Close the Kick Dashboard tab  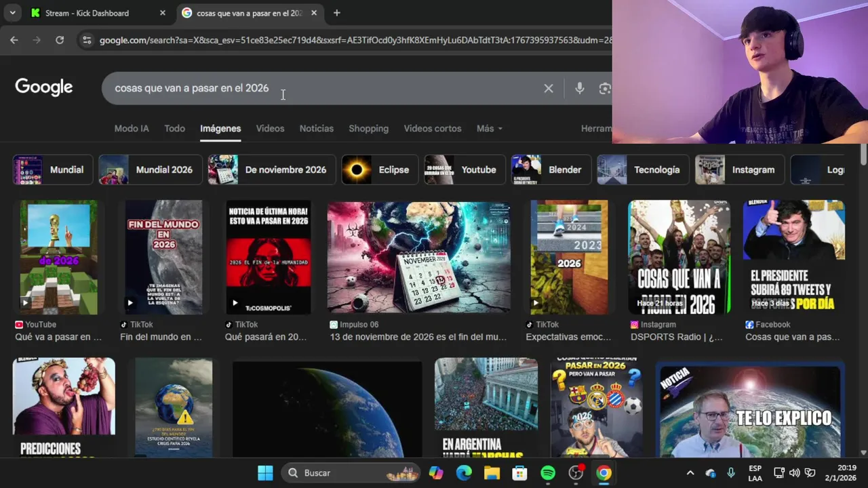pyautogui.click(x=162, y=13)
